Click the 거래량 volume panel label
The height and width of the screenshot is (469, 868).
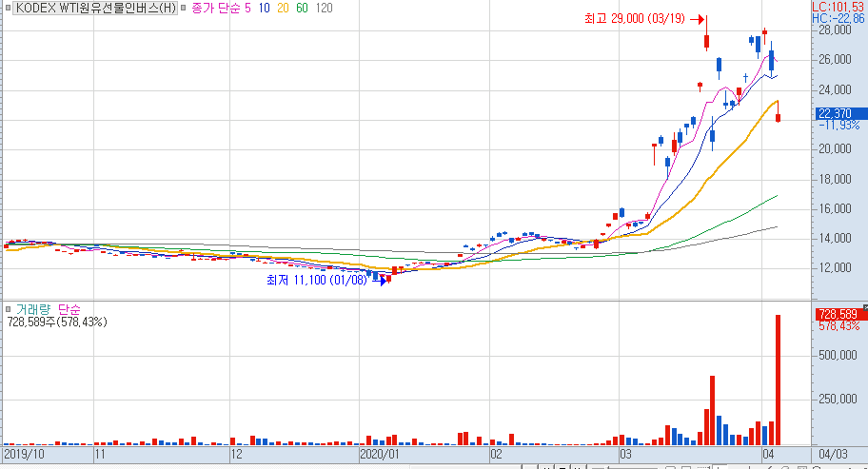(x=33, y=309)
